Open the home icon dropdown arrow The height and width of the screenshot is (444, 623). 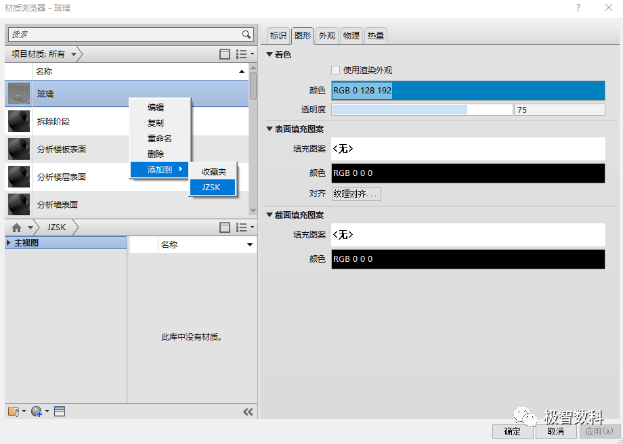[30, 228]
